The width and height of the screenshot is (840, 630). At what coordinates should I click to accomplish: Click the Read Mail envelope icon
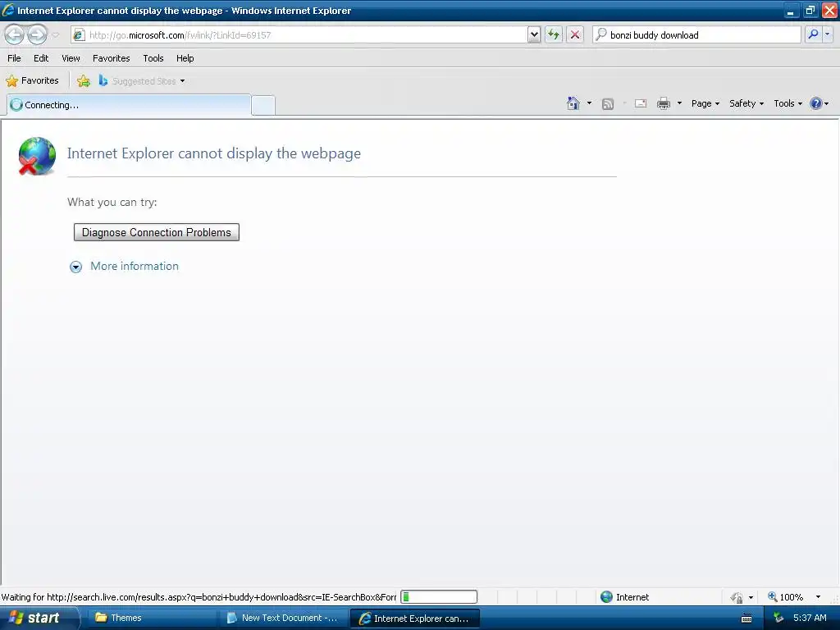click(641, 103)
